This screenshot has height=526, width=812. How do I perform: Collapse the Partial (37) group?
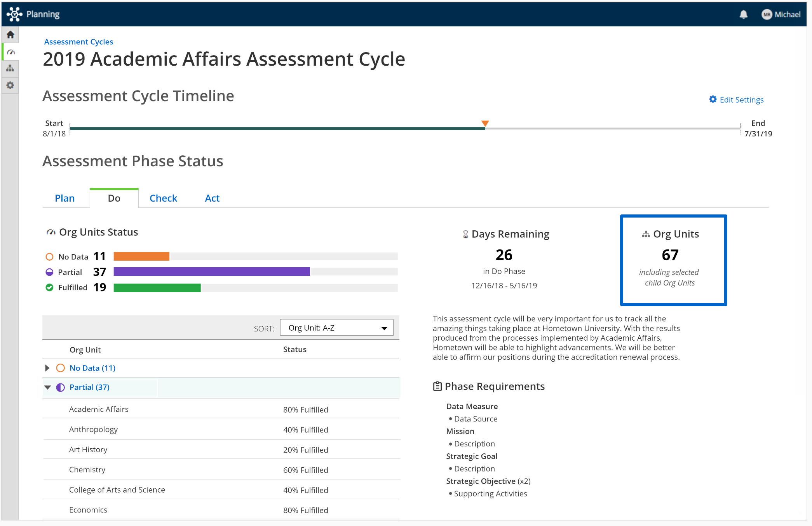coord(48,387)
